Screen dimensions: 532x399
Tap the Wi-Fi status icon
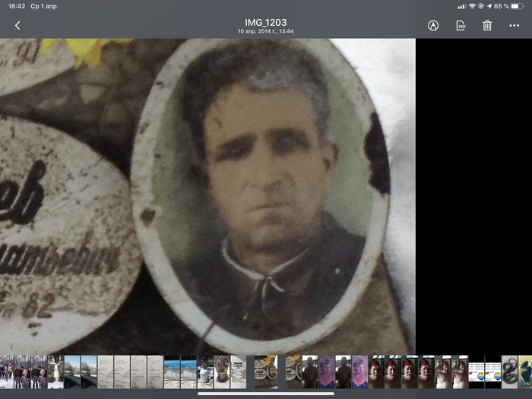click(472, 6)
